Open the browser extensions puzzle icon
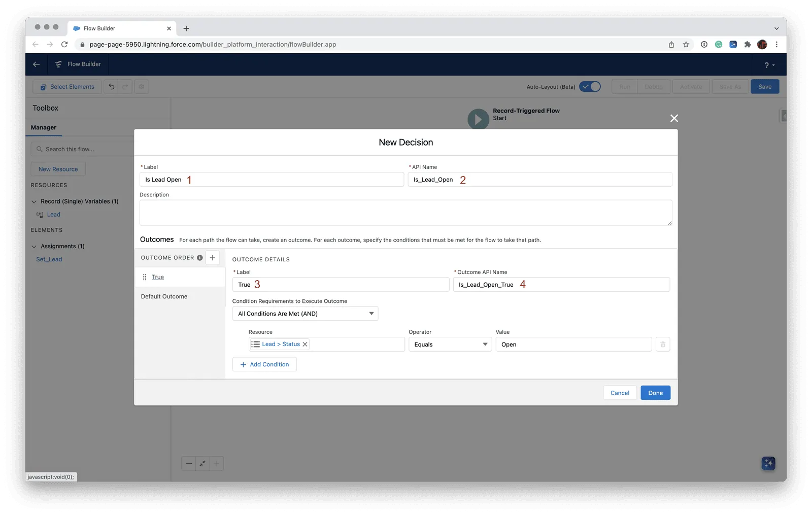Viewport: 812px width, 515px height. 748,45
